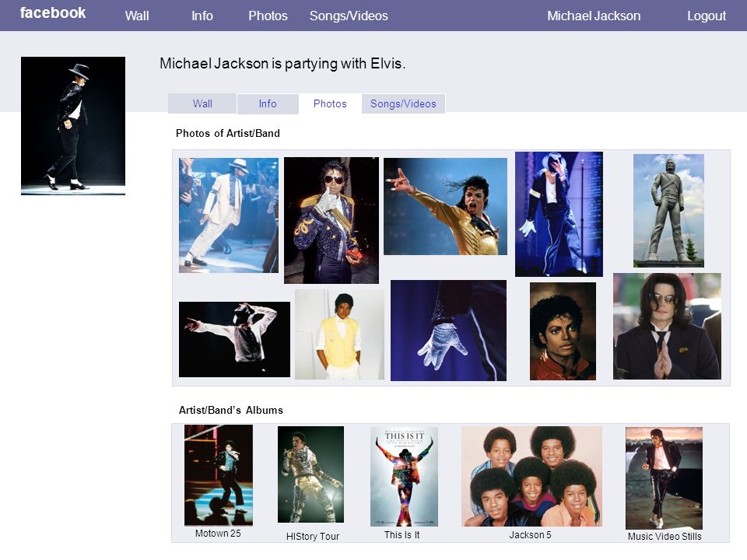Screen dimensions: 747x560
Task: Open the moonwalk profile picture
Action: point(73,126)
